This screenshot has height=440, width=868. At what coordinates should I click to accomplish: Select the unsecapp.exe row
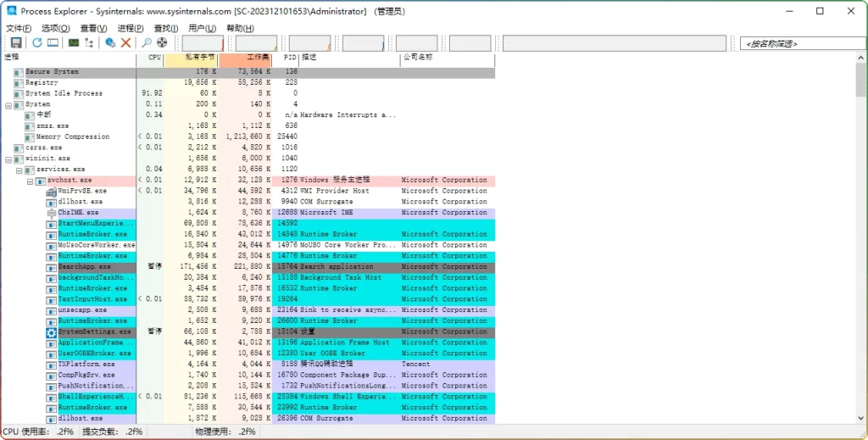coord(248,310)
